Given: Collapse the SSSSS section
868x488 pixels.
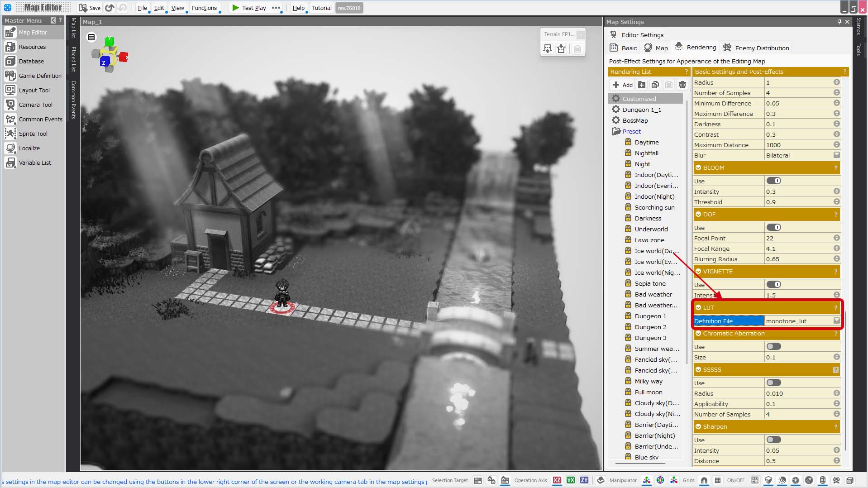Looking at the screenshot, I should 698,369.
